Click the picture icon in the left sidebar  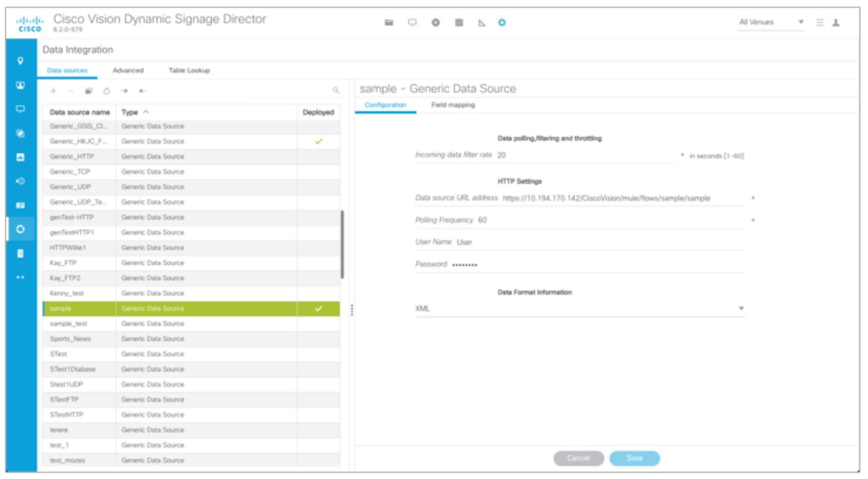coord(20,157)
